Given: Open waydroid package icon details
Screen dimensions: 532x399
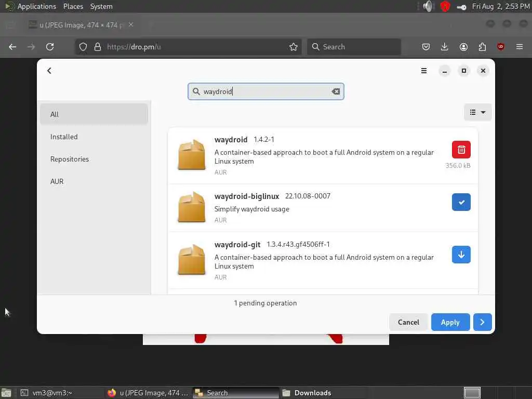Looking at the screenshot, I should [x=191, y=155].
